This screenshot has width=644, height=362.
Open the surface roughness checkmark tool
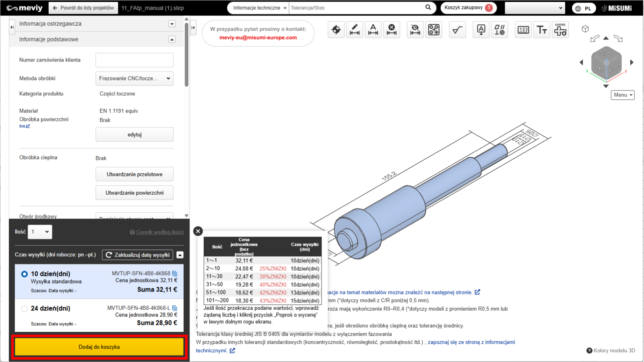(457, 30)
